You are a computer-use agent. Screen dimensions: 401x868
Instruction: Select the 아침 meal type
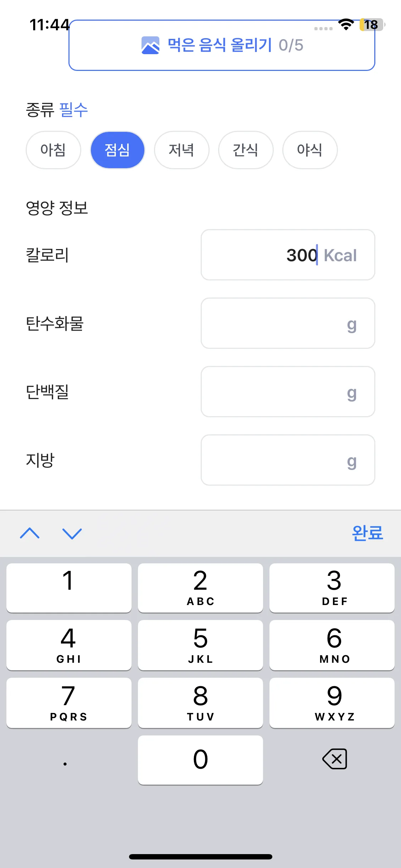(53, 150)
